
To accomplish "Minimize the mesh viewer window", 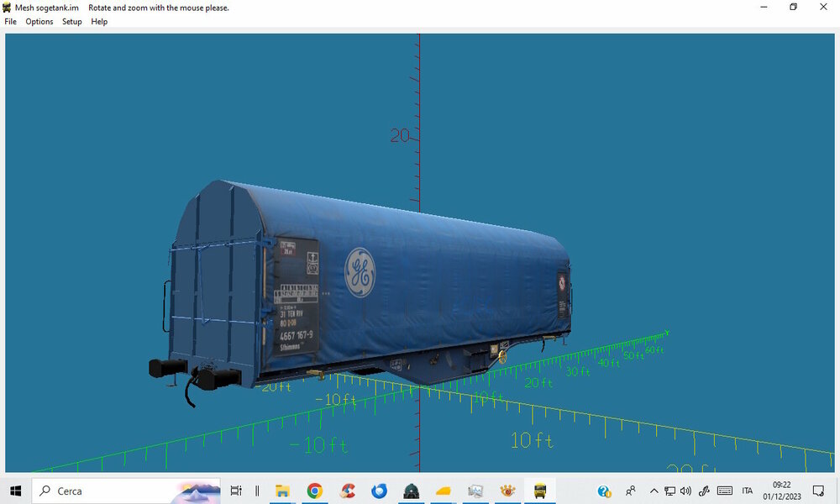I will coord(764,7).
